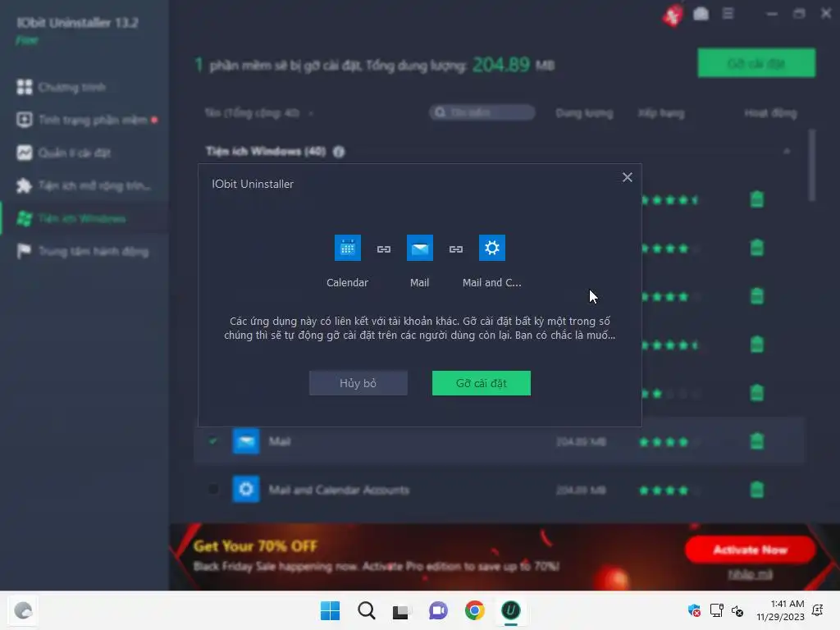Sort by the Dung lượng column
Viewport: 840px width, 630px height.
[x=584, y=113]
